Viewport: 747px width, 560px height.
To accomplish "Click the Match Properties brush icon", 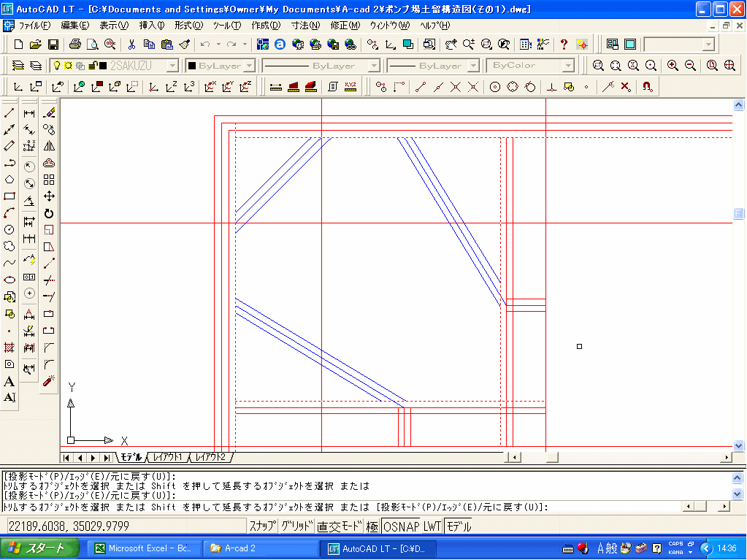I will click(185, 45).
